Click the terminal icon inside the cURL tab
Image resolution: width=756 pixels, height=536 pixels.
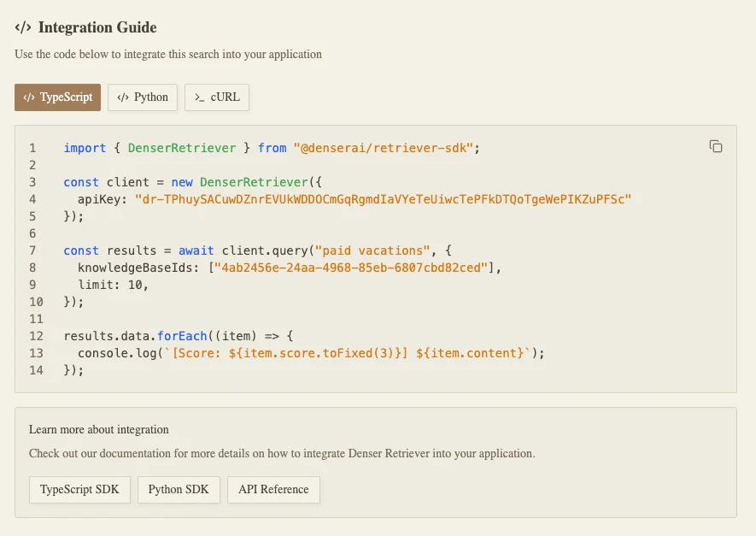200,97
